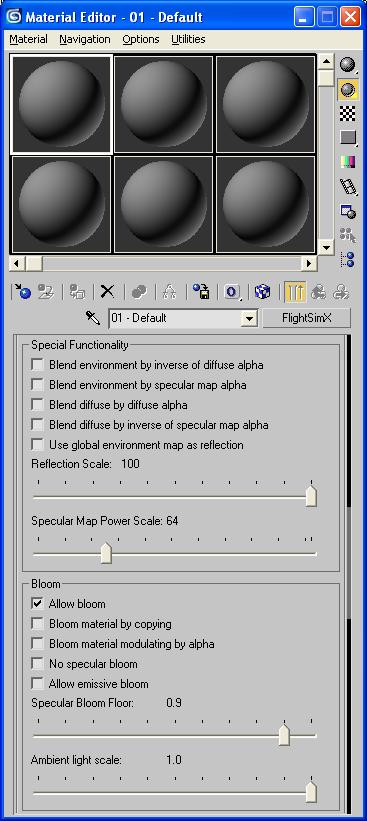The height and width of the screenshot is (821, 367).
Task: Click the Reset Map X icon
Action: point(108,292)
